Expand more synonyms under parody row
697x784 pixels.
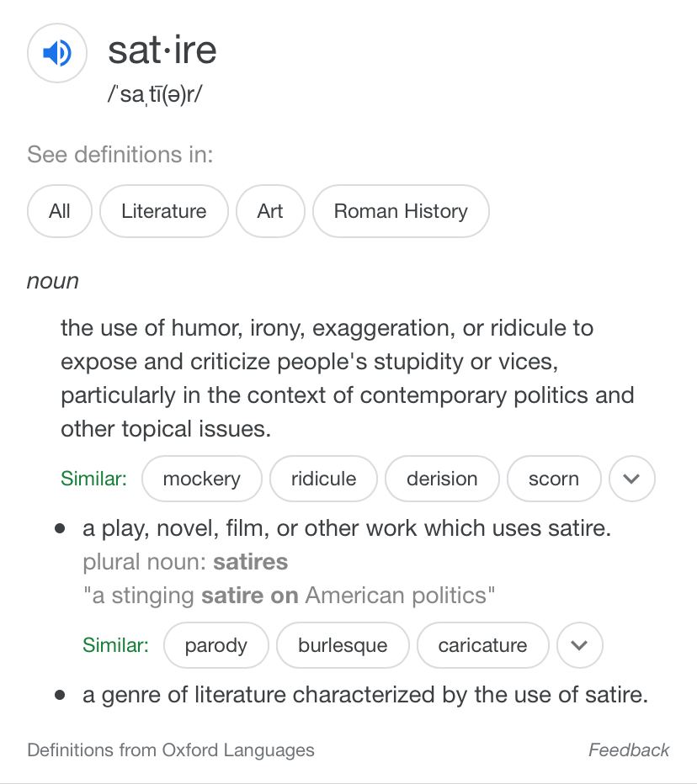pyautogui.click(x=579, y=645)
